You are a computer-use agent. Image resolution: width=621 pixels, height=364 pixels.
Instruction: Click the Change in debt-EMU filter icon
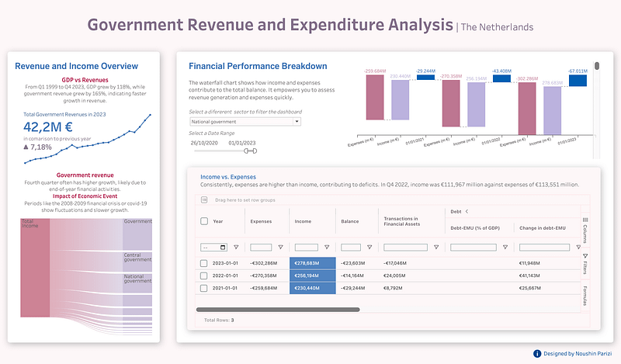[x=573, y=248]
